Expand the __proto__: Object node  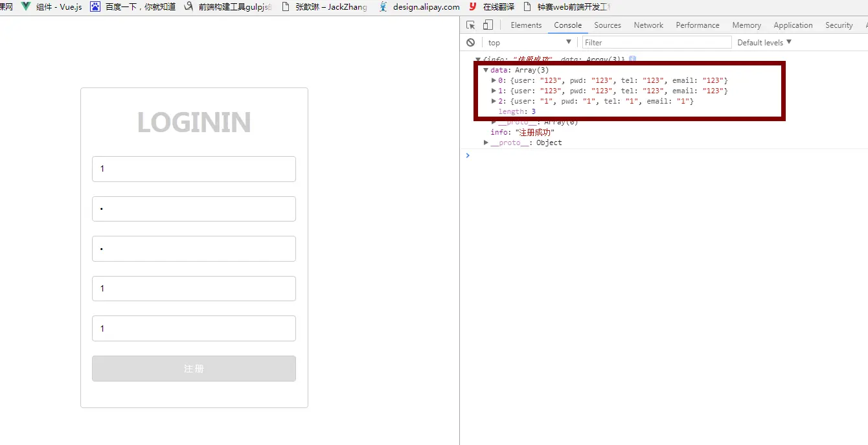486,143
